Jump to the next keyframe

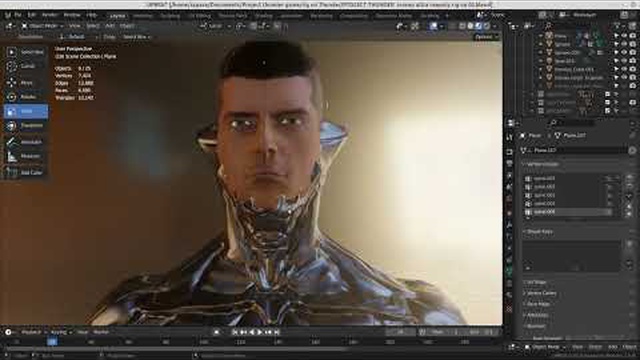click(268, 332)
